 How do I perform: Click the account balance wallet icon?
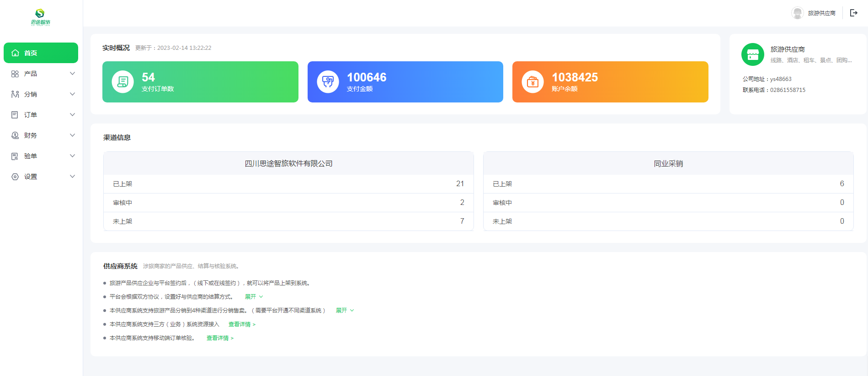(x=533, y=82)
